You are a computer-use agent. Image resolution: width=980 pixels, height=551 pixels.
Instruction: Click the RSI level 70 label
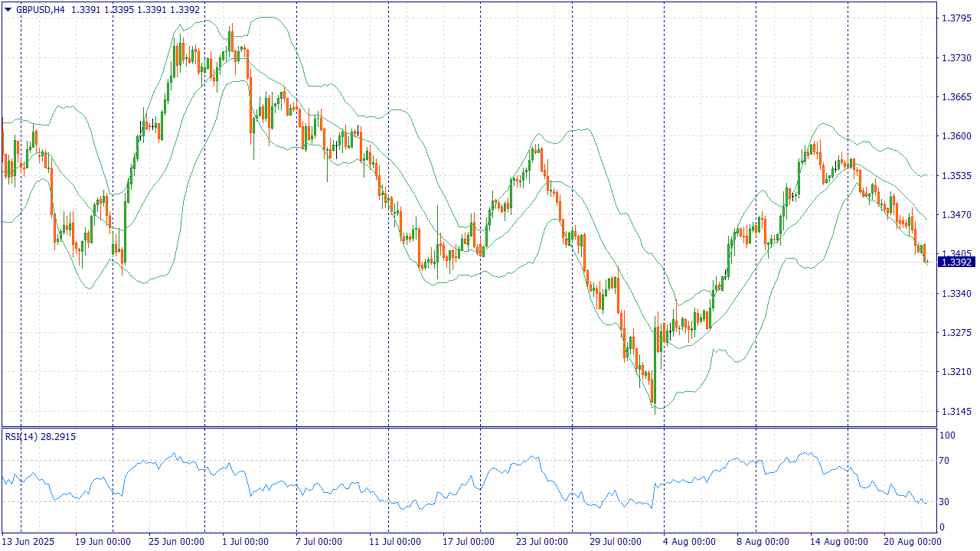coord(946,461)
